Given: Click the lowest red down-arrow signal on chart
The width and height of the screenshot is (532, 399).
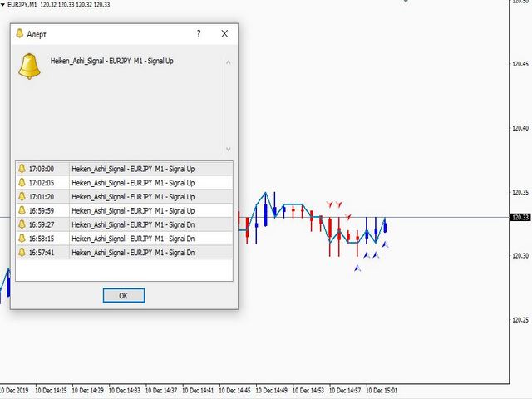Looking at the screenshot, I should (x=348, y=216).
